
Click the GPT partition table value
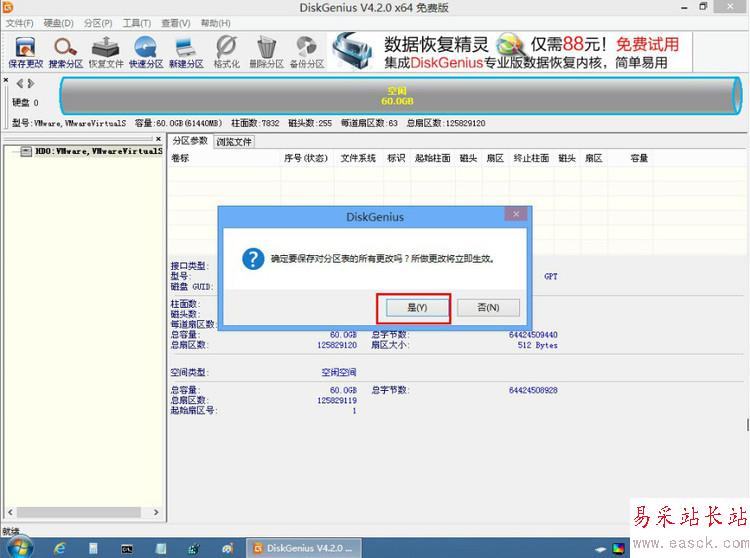551,276
